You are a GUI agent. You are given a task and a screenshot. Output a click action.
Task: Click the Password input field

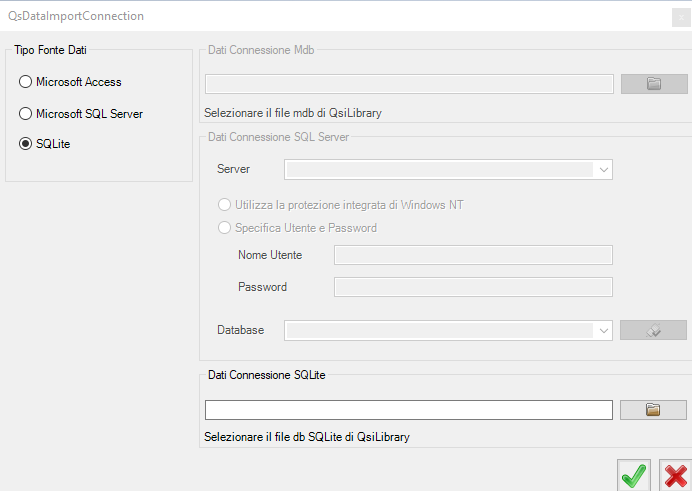(x=473, y=287)
